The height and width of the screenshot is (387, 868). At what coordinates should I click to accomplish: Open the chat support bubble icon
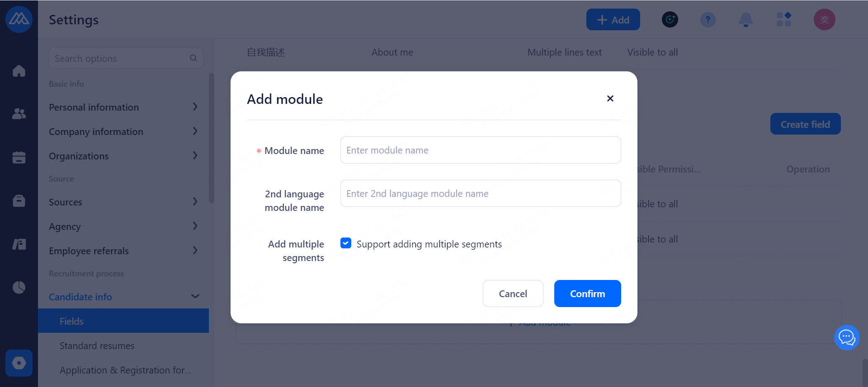pyautogui.click(x=846, y=337)
